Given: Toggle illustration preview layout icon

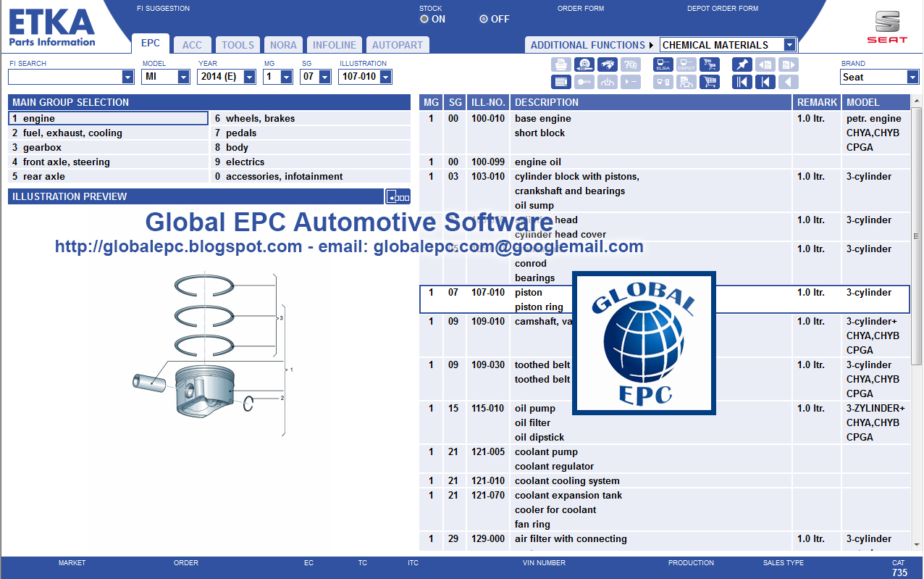Looking at the screenshot, I should click(398, 196).
